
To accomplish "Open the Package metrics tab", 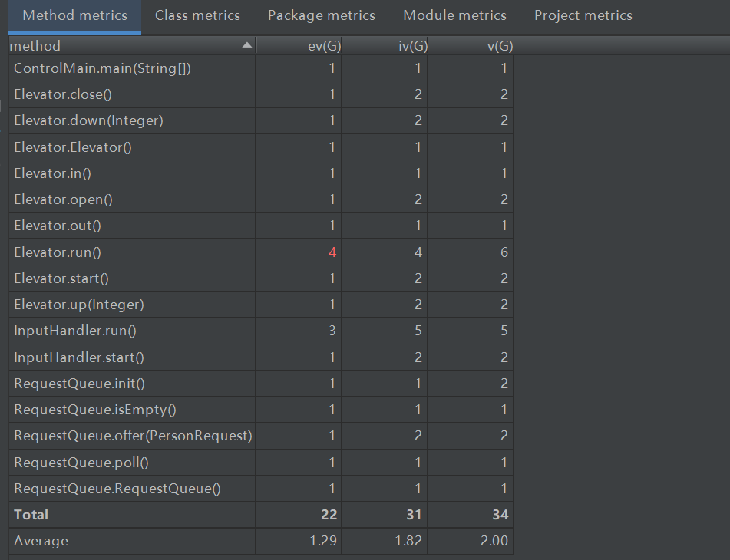I will (322, 15).
